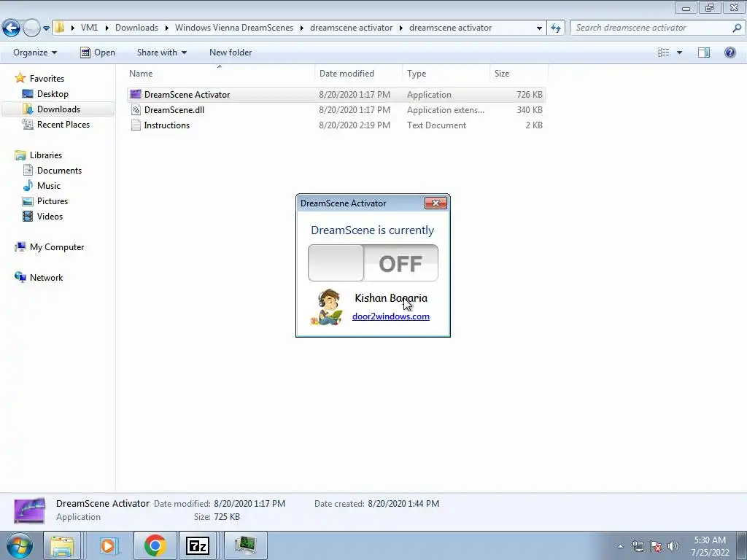
Task: Open the view options dropdown arrow
Action: coord(679,52)
